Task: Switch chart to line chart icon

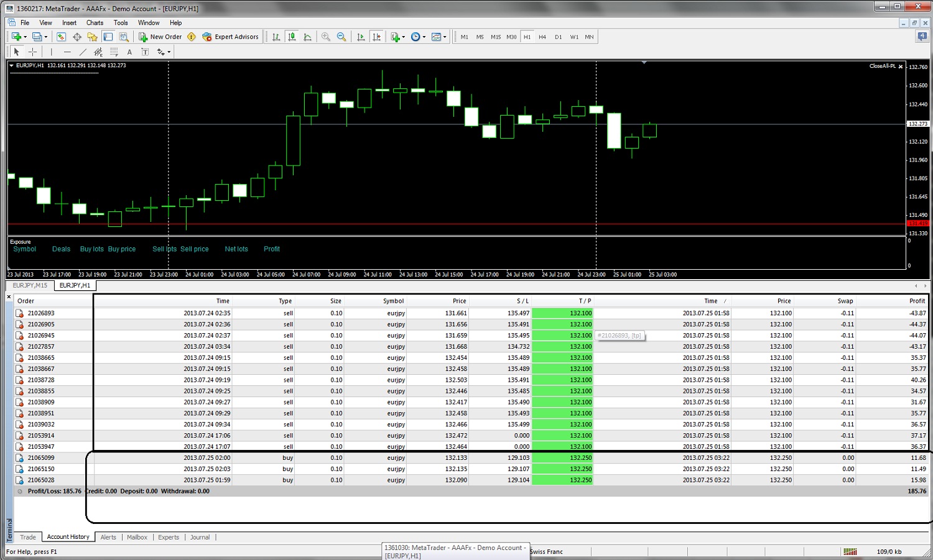Action: (x=308, y=37)
